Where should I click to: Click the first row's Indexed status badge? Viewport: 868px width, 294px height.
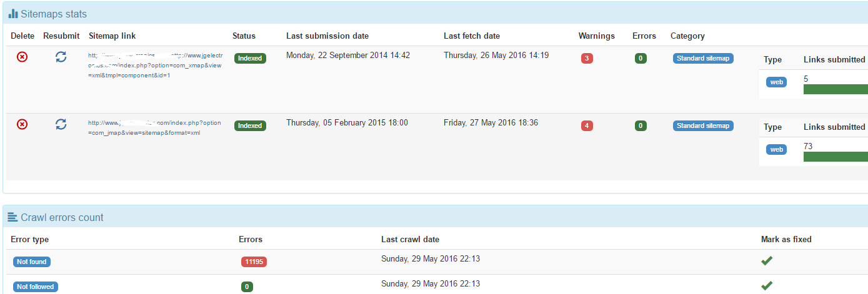tap(250, 58)
